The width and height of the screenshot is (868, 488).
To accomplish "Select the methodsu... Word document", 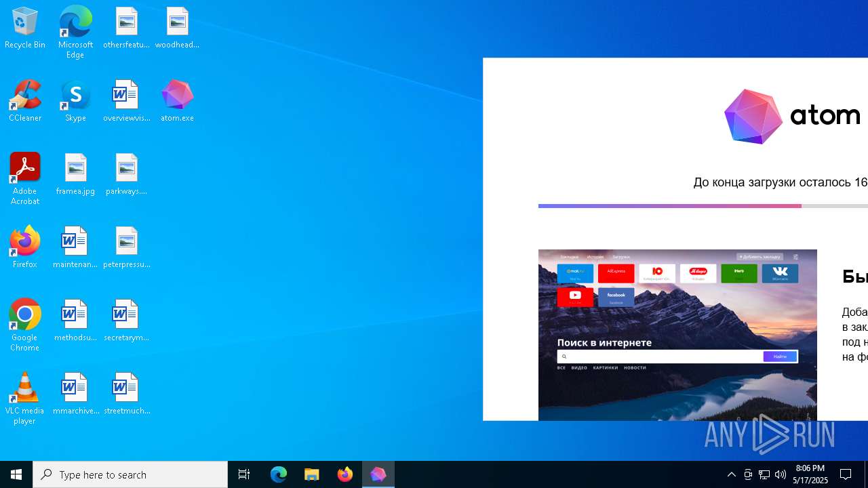I will [x=75, y=321].
